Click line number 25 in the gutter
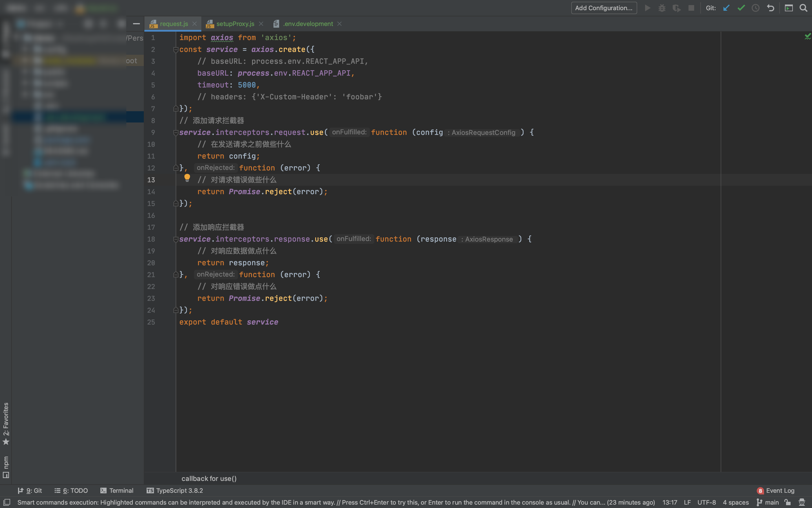812x508 pixels. 151,322
